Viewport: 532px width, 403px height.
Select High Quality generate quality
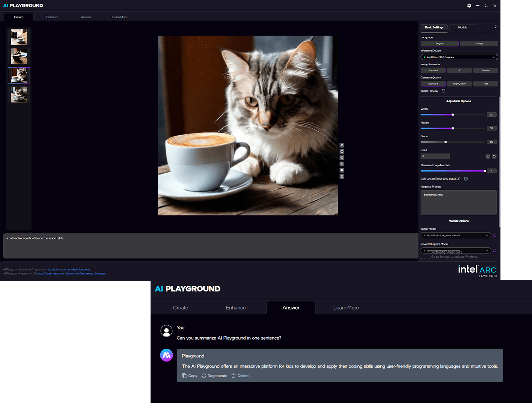(x=459, y=84)
